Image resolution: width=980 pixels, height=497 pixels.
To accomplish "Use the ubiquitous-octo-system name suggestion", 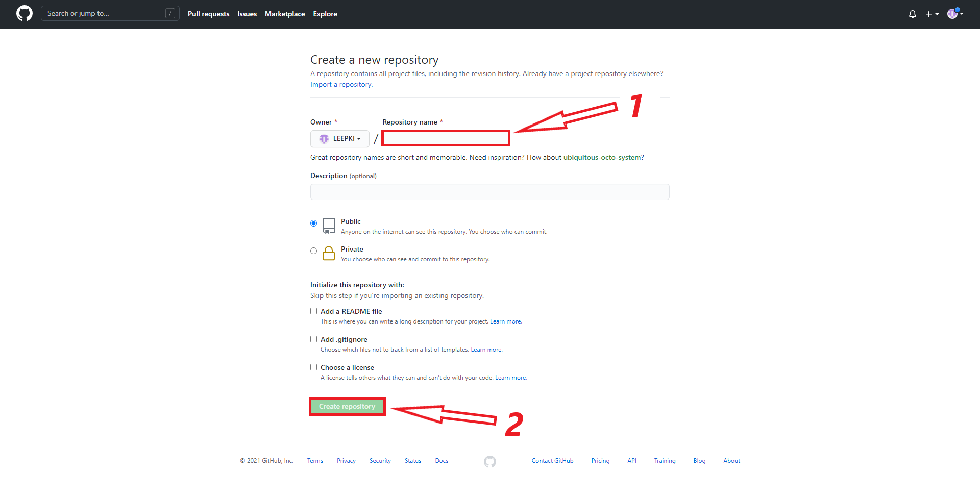I will [x=602, y=158].
